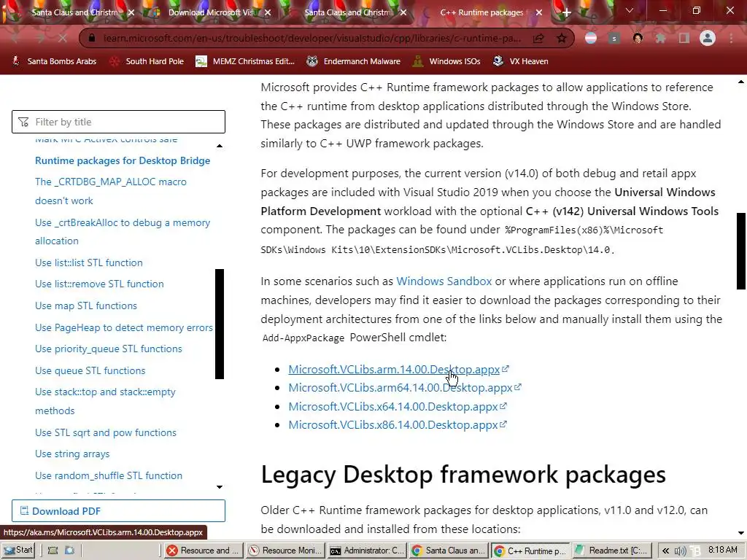Open Runtime packages for Desktop Bridge article
The width and height of the screenshot is (747, 560).
click(123, 160)
